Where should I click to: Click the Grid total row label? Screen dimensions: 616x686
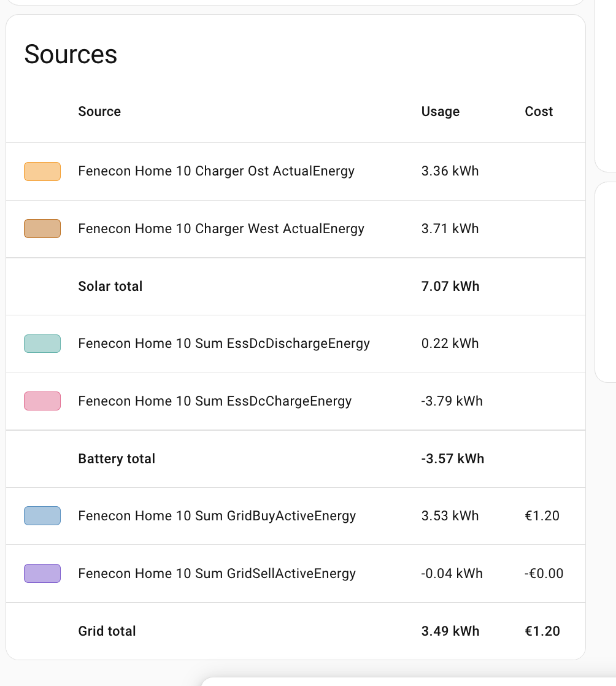(107, 631)
